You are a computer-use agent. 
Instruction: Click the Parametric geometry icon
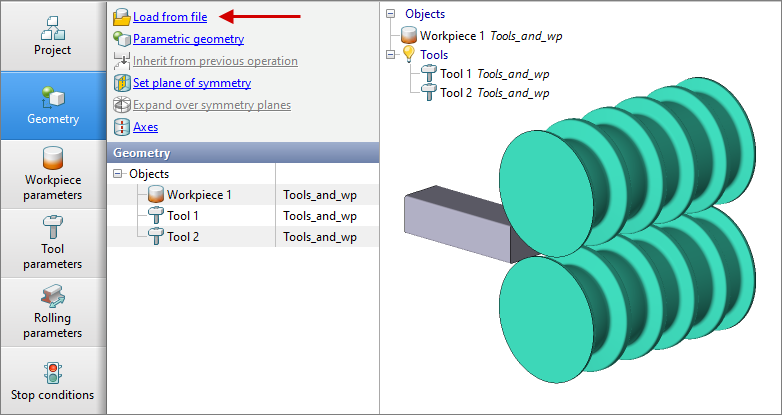tap(121, 39)
